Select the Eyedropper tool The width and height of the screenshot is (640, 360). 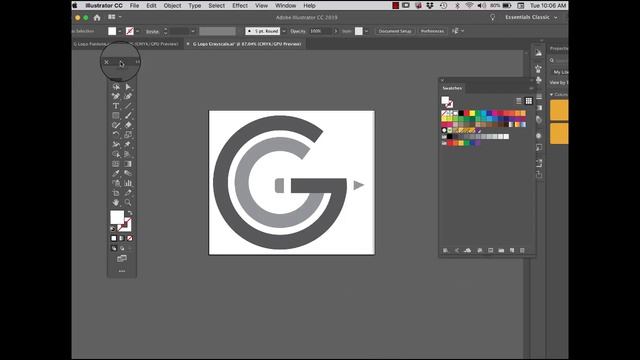pyautogui.click(x=116, y=173)
